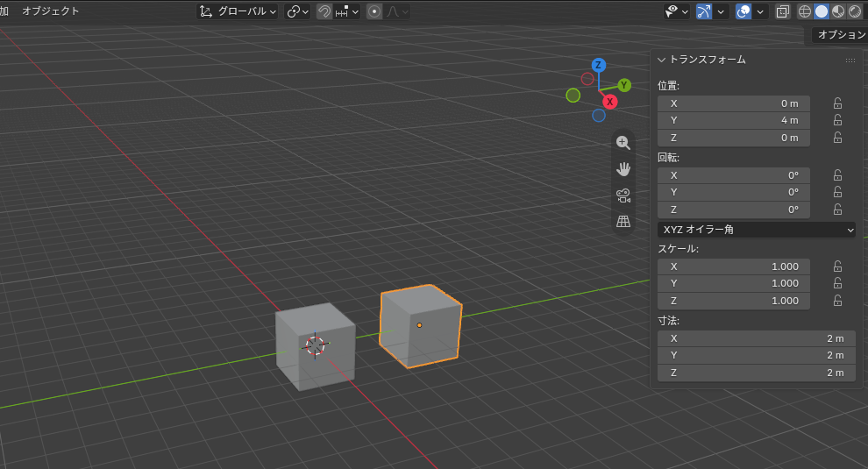868x469 pixels.
Task: Lock rotation X
Action: (837, 175)
